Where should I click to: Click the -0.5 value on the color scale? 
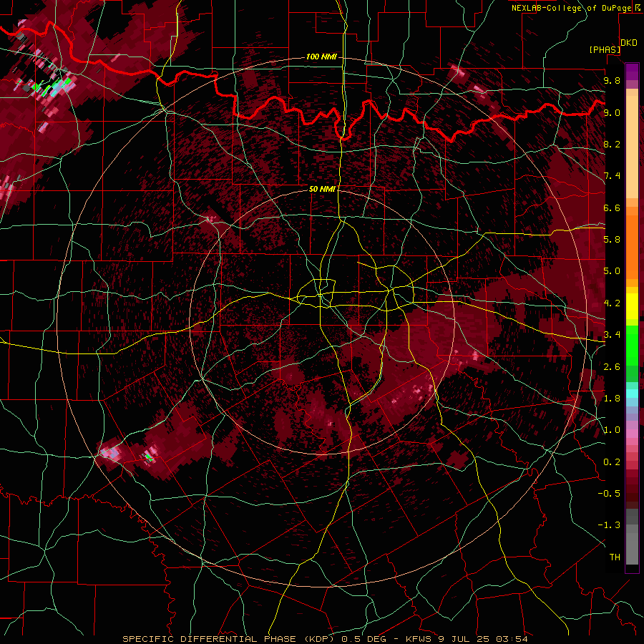tap(609, 494)
